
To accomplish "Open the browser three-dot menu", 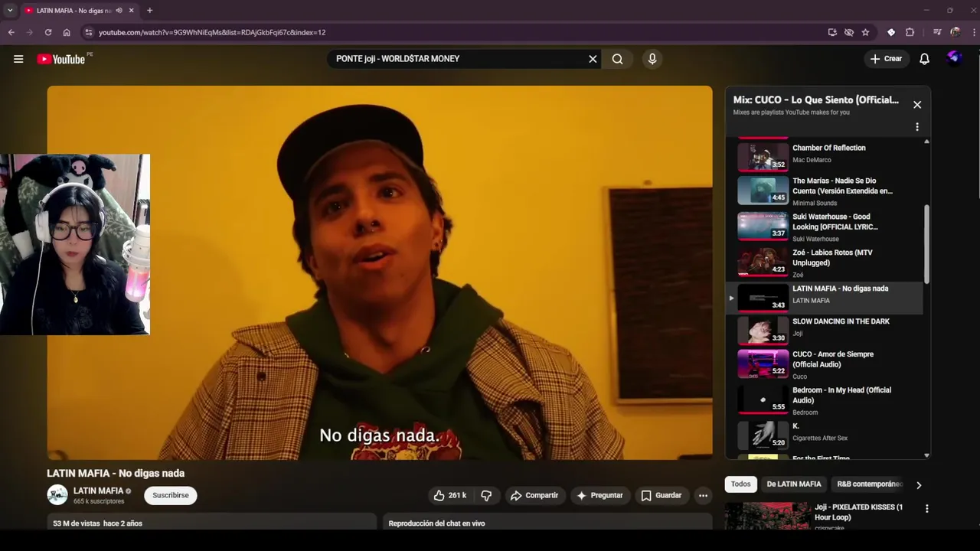I will point(974,32).
